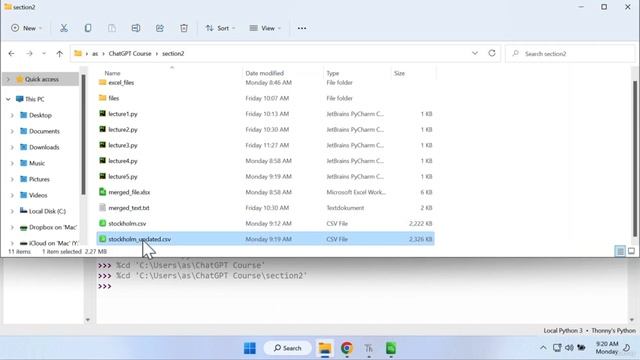The height and width of the screenshot is (360, 640).
Task: Select iCloud on 'Mac' drive
Action: click(x=53, y=243)
